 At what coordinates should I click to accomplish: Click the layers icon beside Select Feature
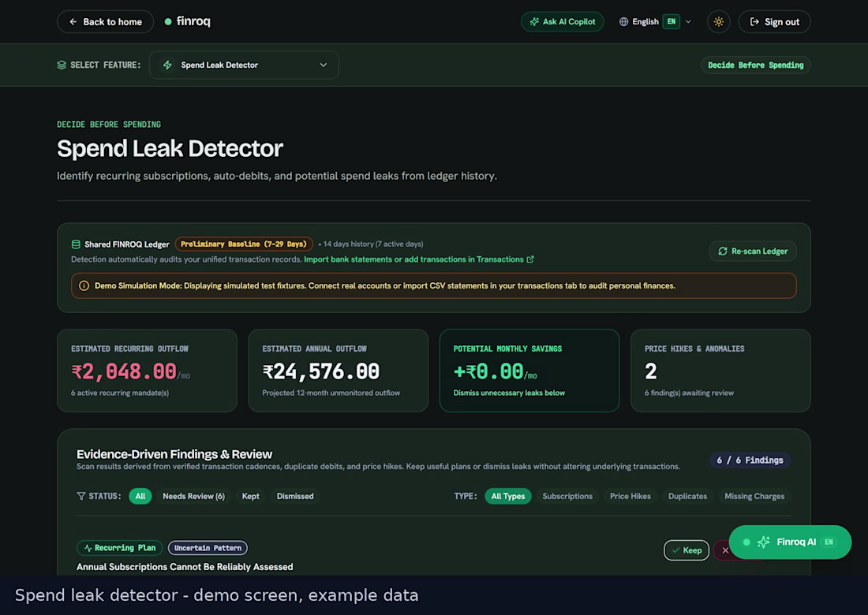click(x=62, y=65)
